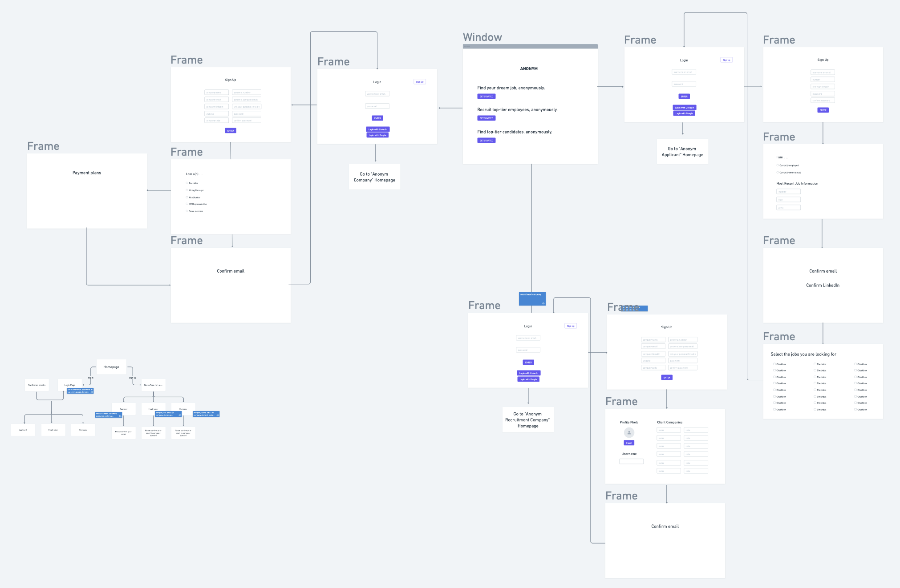
Task: Click eye icon on Headhunter's blue note
Action: pos(180,415)
